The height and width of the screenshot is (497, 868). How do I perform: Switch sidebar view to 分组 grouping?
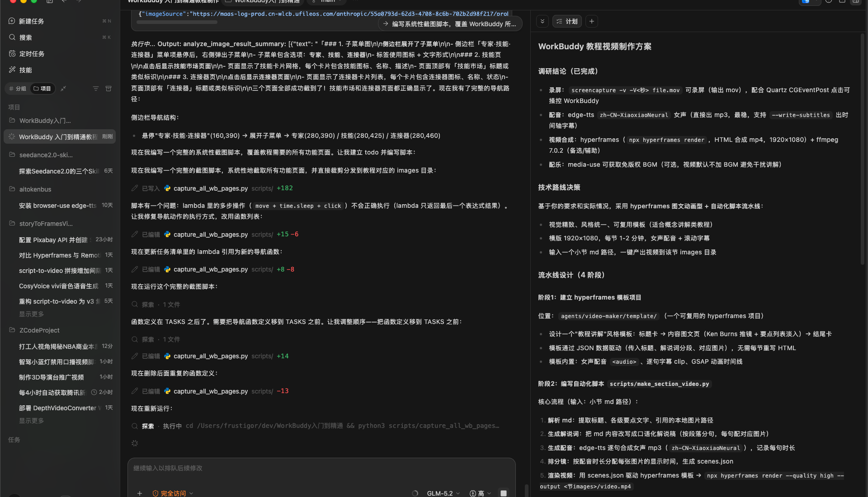pos(18,89)
